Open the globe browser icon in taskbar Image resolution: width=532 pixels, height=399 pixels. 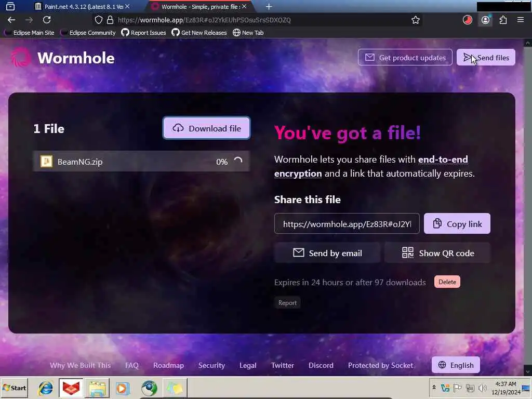149,388
